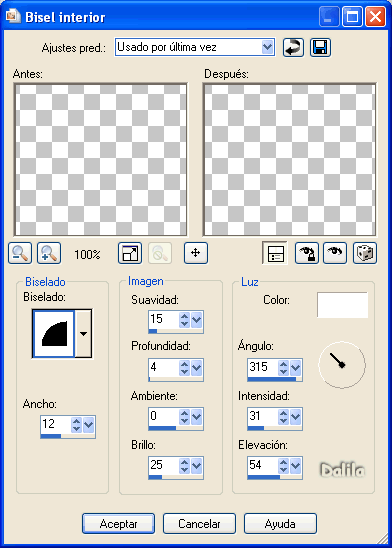Click the Ayuda button

coord(280,524)
